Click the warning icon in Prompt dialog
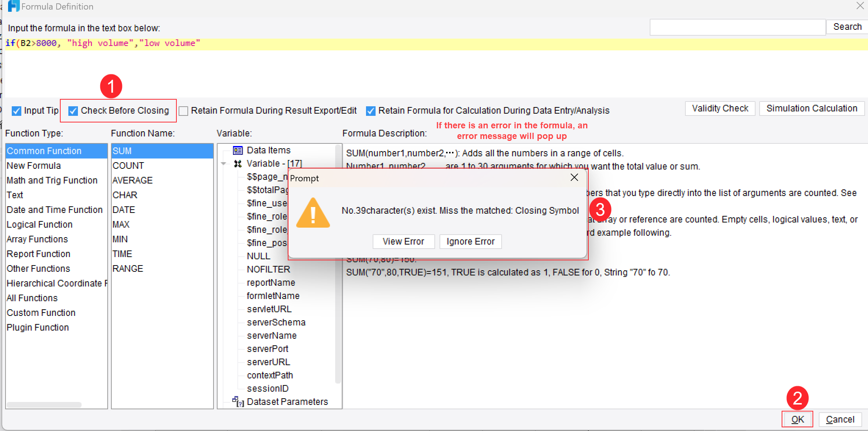The width and height of the screenshot is (868, 431). point(313,213)
